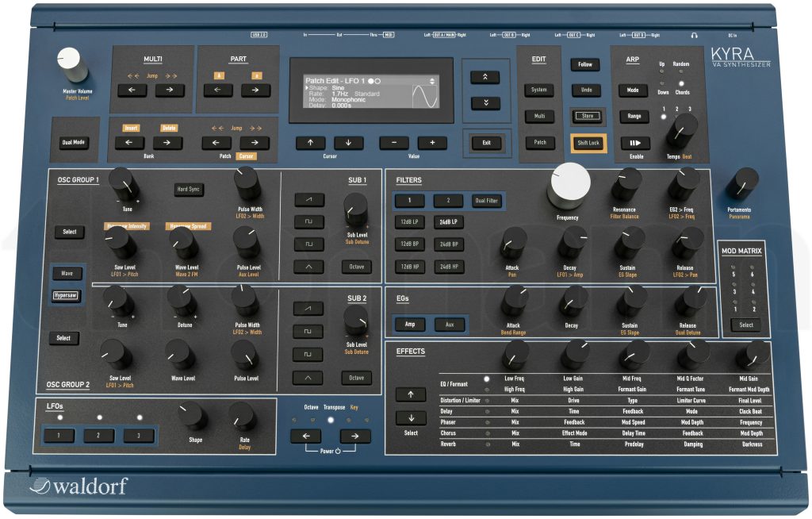The width and height of the screenshot is (812, 519).
Task: Select LFO 1 button
Action: [x=59, y=436]
